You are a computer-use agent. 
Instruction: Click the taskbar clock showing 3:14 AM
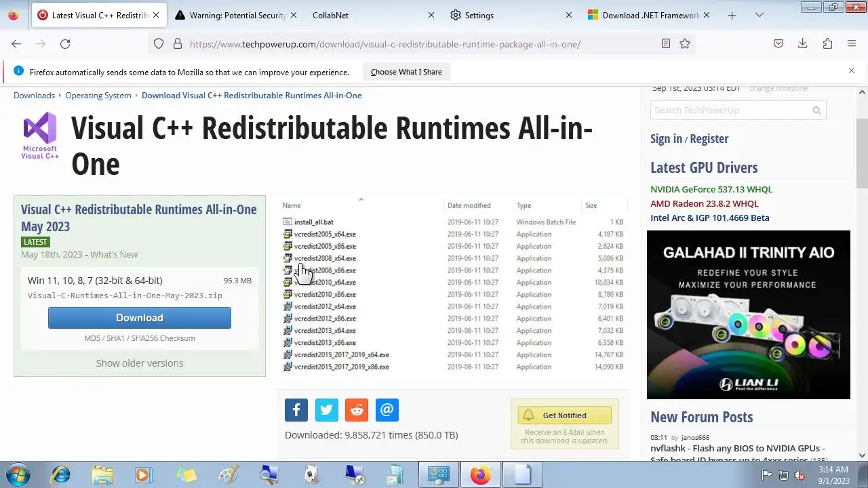(833, 475)
